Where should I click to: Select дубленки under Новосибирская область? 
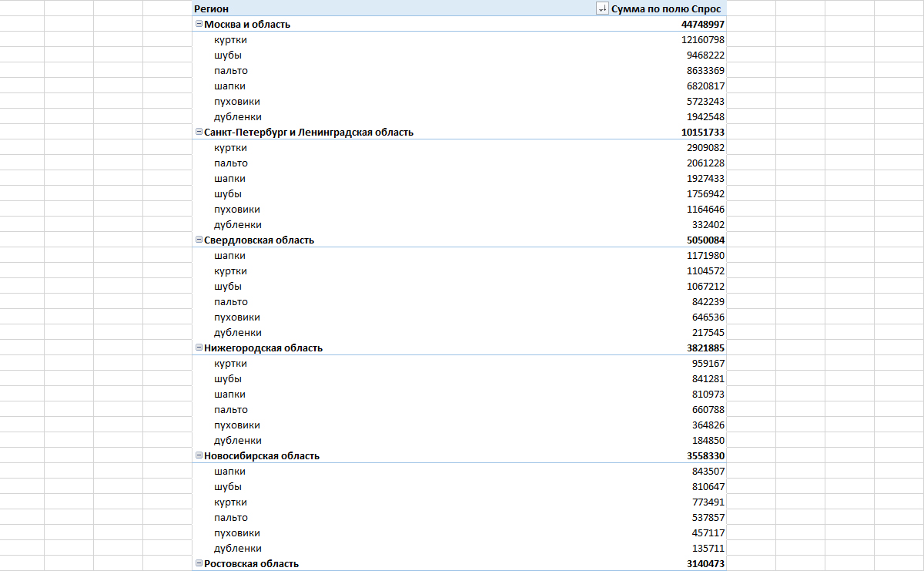[238, 548]
